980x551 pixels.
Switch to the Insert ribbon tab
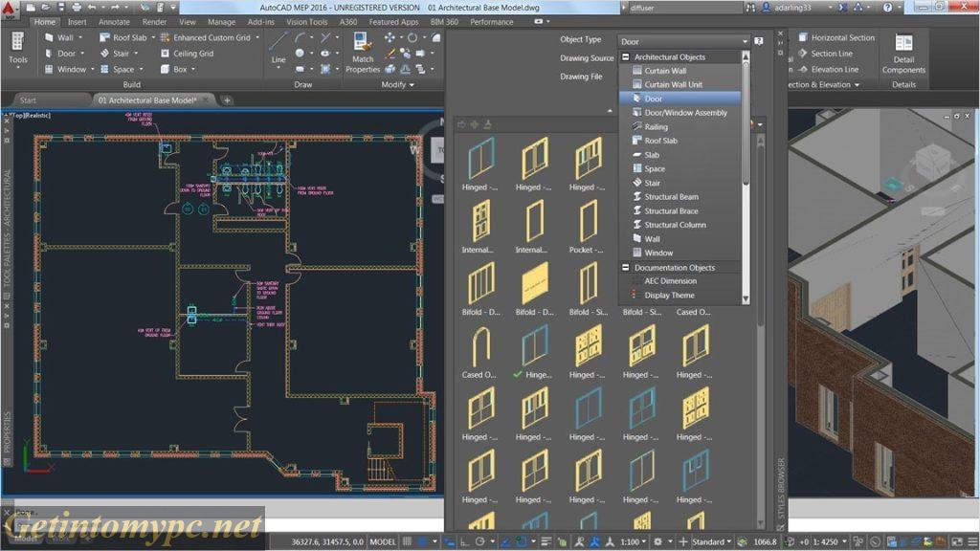(x=77, y=22)
